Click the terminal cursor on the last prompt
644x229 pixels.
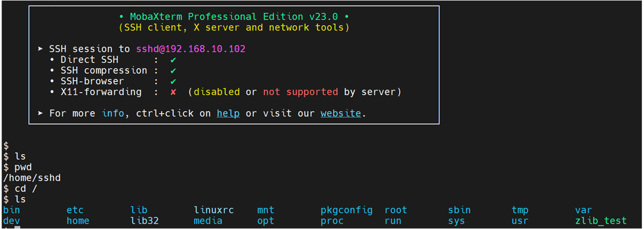tap(17, 227)
